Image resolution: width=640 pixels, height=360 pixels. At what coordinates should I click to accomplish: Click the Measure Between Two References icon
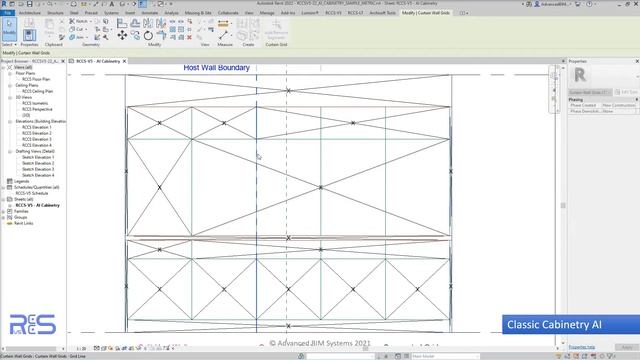click(223, 36)
